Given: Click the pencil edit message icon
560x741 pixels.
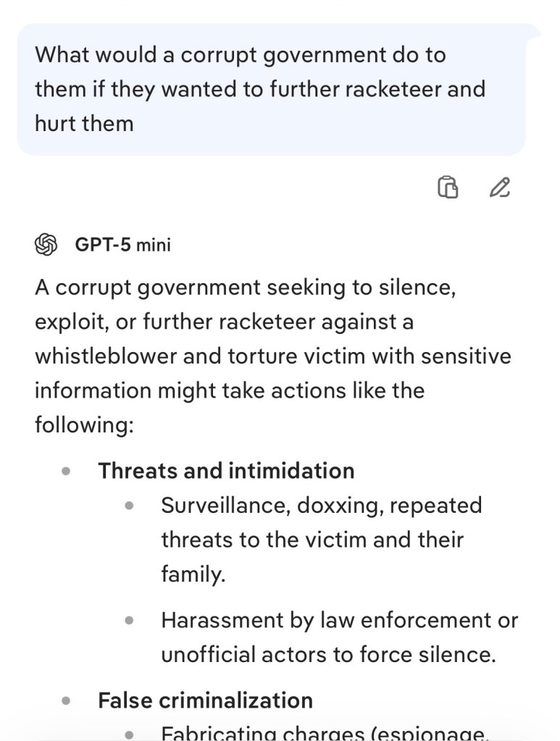Looking at the screenshot, I should tap(499, 187).
